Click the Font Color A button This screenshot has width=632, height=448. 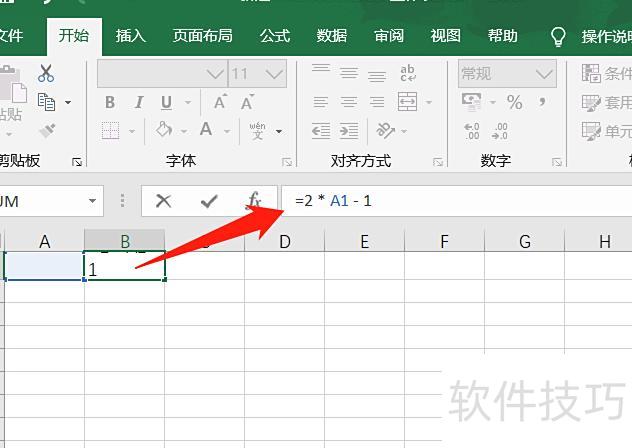click(x=206, y=129)
